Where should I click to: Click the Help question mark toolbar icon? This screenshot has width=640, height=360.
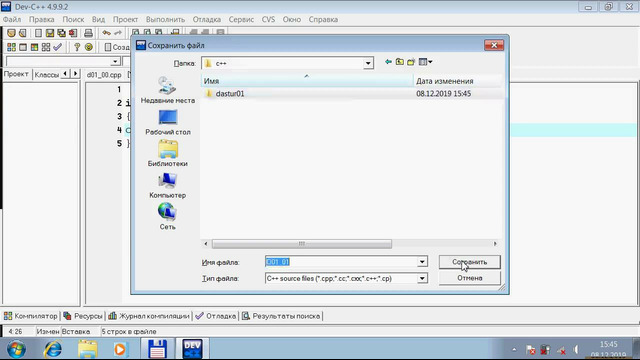pos(77,47)
